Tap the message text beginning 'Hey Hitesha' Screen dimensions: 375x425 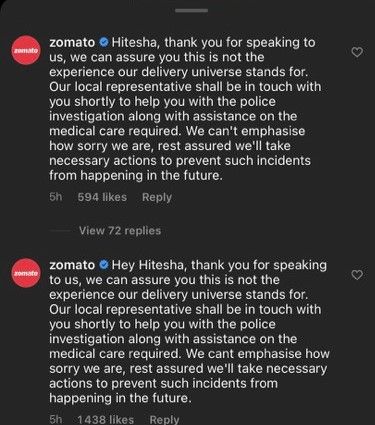tap(189, 332)
